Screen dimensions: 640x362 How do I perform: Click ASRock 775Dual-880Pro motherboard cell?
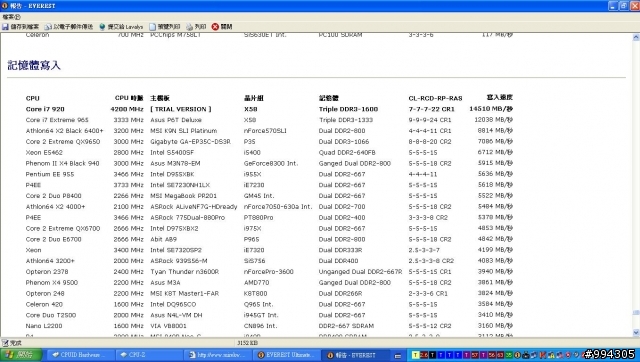(x=188, y=218)
